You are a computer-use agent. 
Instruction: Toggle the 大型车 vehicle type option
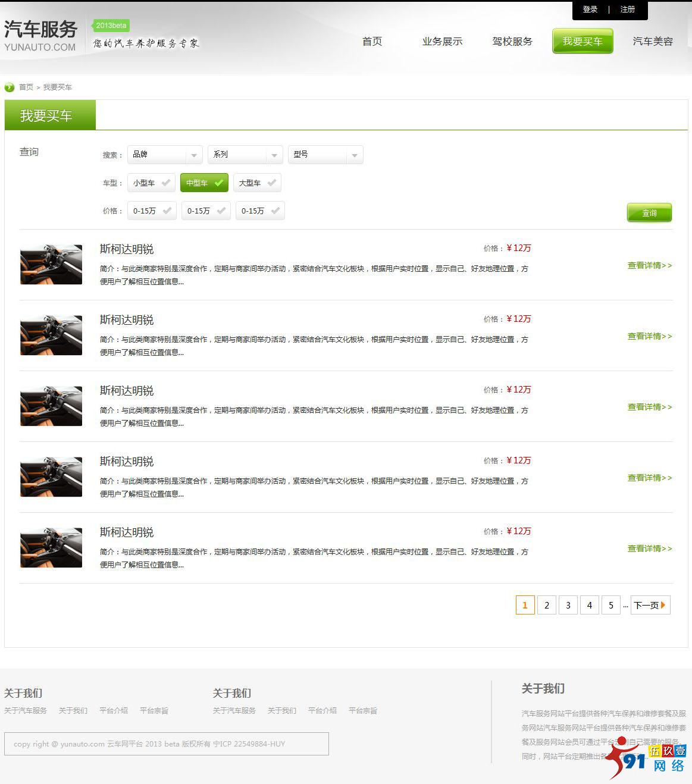(257, 183)
